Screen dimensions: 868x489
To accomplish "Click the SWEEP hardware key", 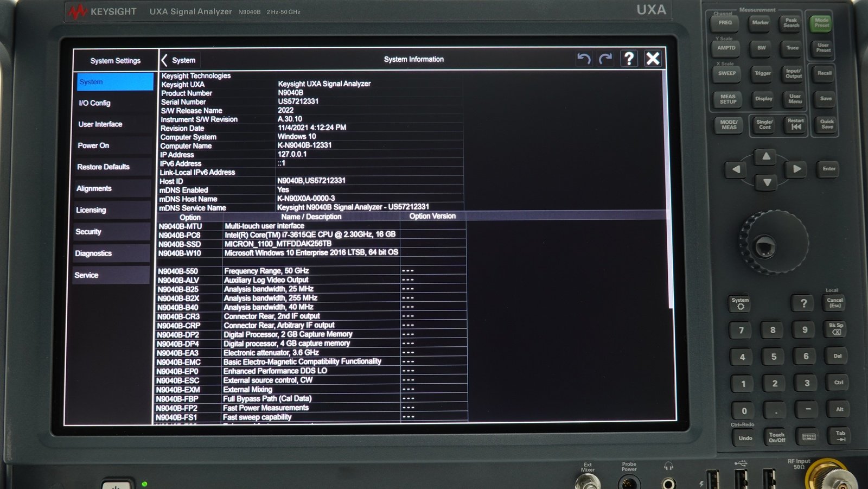I will coord(727,73).
